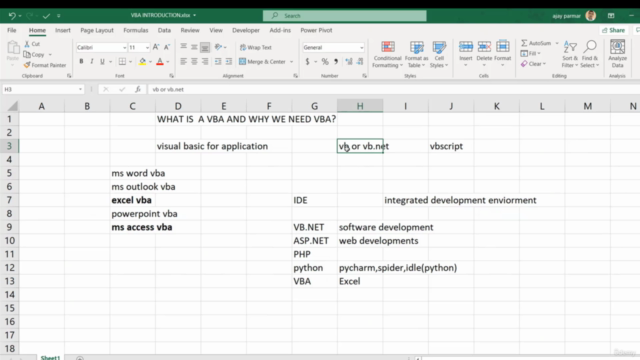
Task: Click Merge & Center button
Action: point(262,62)
